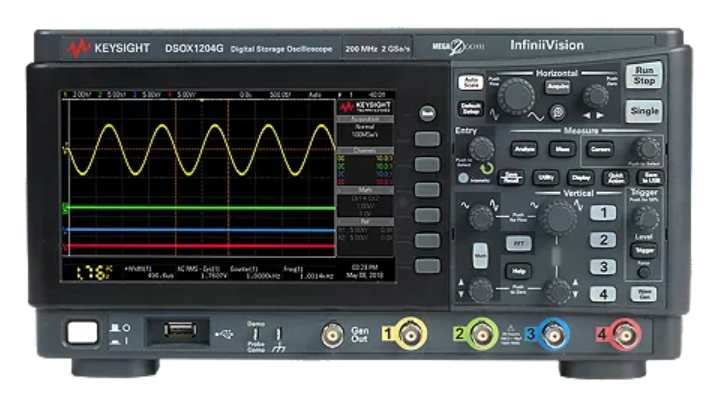
Task: Click the Vertical position knob left of key 4
Action: click(557, 291)
